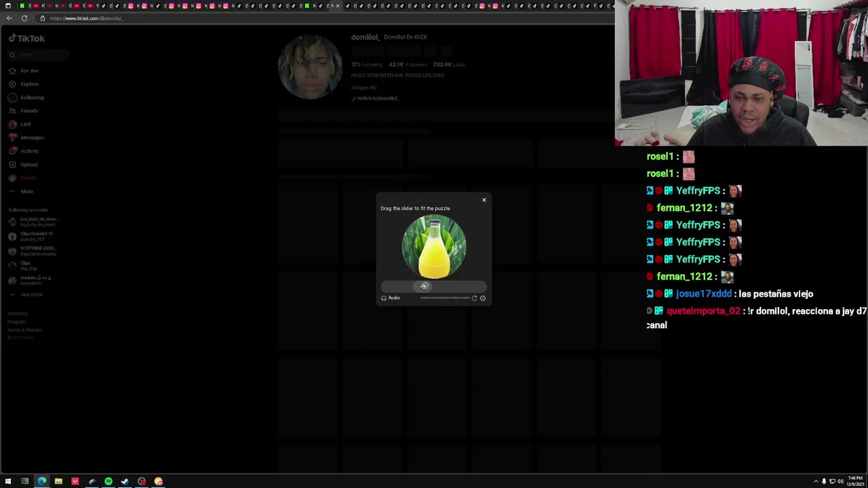Open the_clisp following account

pyautogui.click(x=23, y=265)
